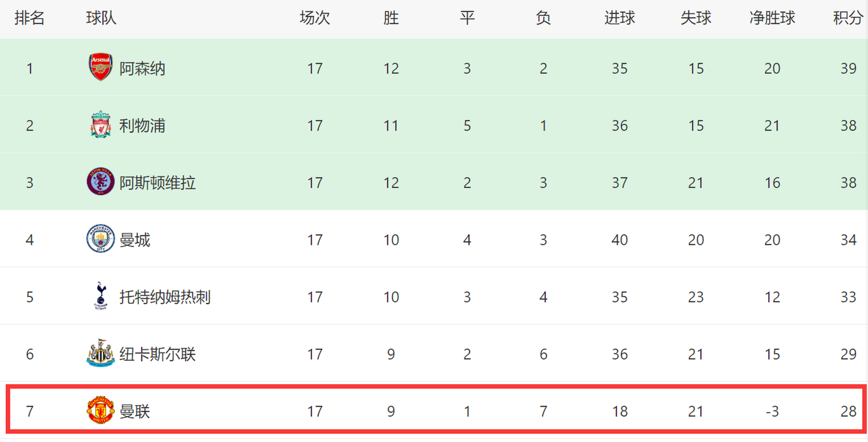Click the 进球 column header

pyautogui.click(x=620, y=18)
